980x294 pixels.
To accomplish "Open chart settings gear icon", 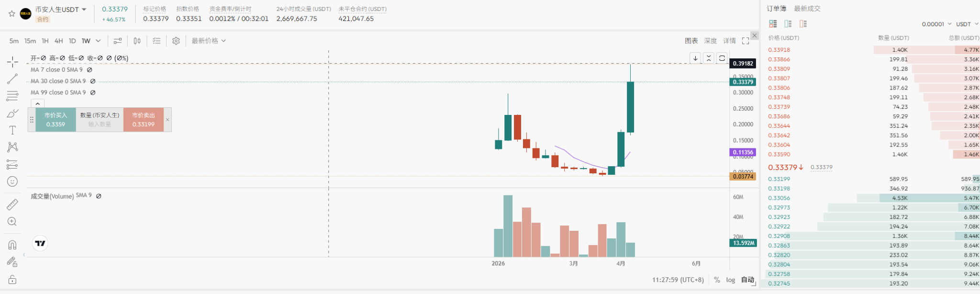I will (x=176, y=41).
